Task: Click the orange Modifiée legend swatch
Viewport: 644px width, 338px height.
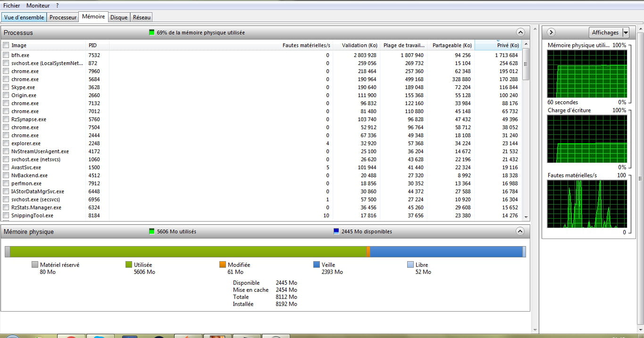Action: [x=223, y=265]
